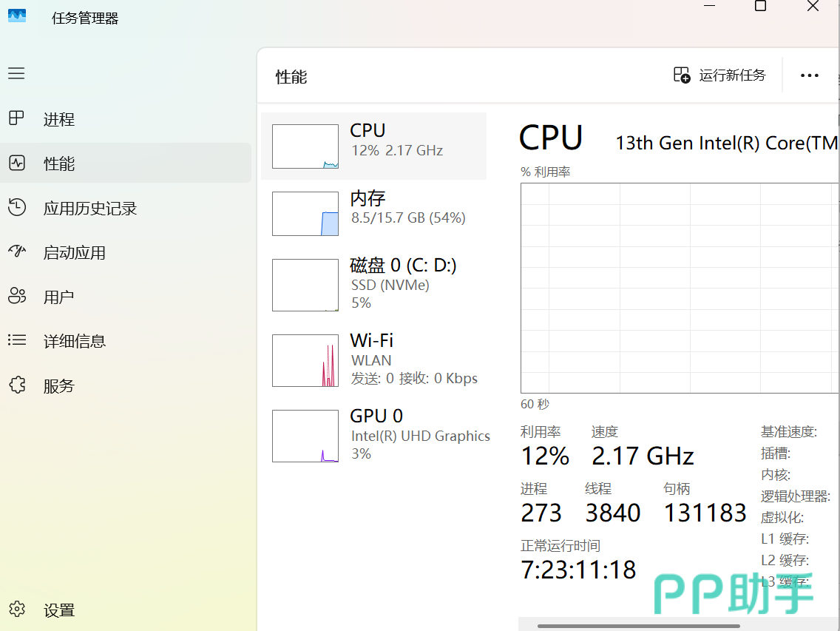Click the 线程 count 3840

coord(613,513)
